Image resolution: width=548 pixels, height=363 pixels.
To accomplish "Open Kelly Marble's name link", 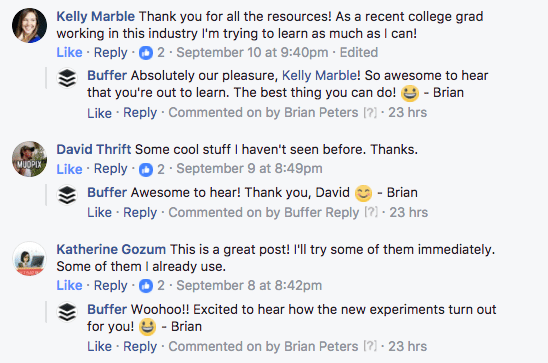I will 95,16.
